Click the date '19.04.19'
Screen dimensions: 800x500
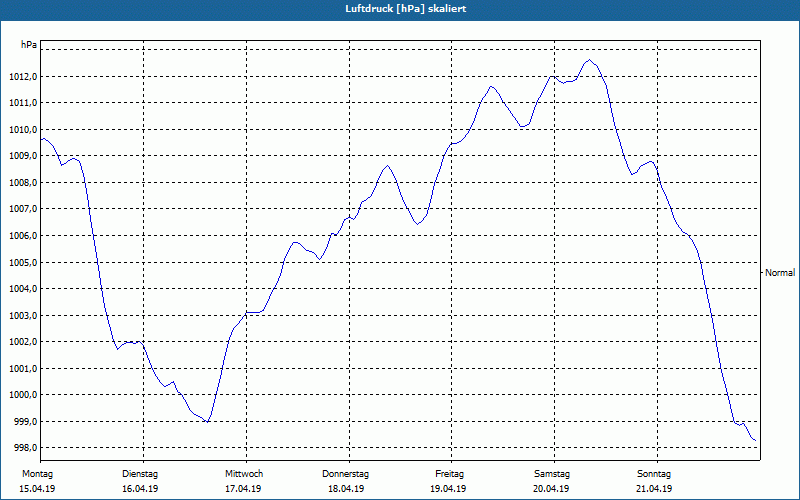coord(448,489)
